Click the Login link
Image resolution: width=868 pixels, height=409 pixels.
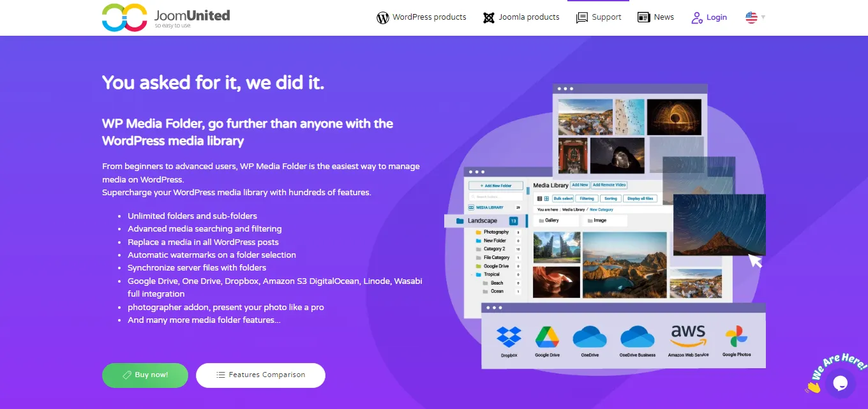coord(709,17)
